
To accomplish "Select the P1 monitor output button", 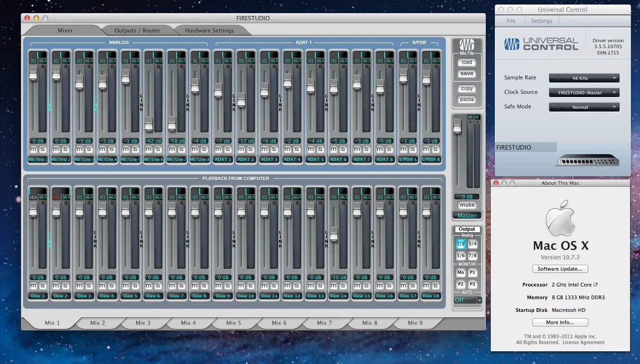I will tap(473, 272).
